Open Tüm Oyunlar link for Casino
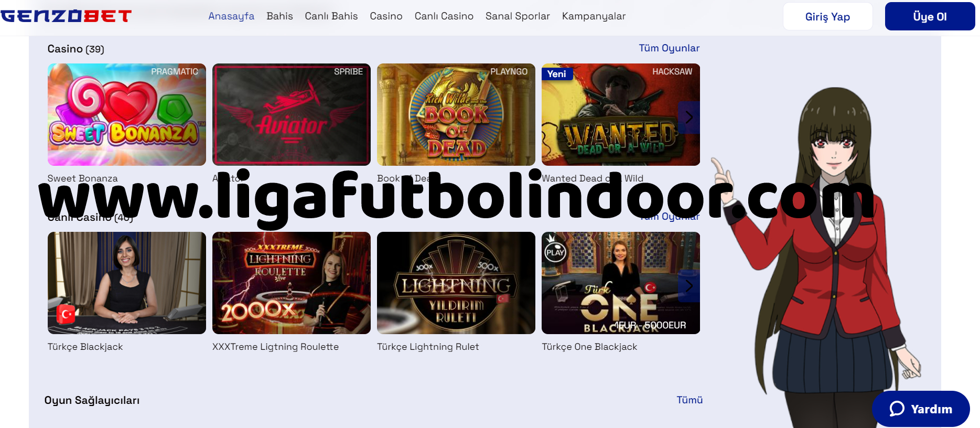 [669, 48]
